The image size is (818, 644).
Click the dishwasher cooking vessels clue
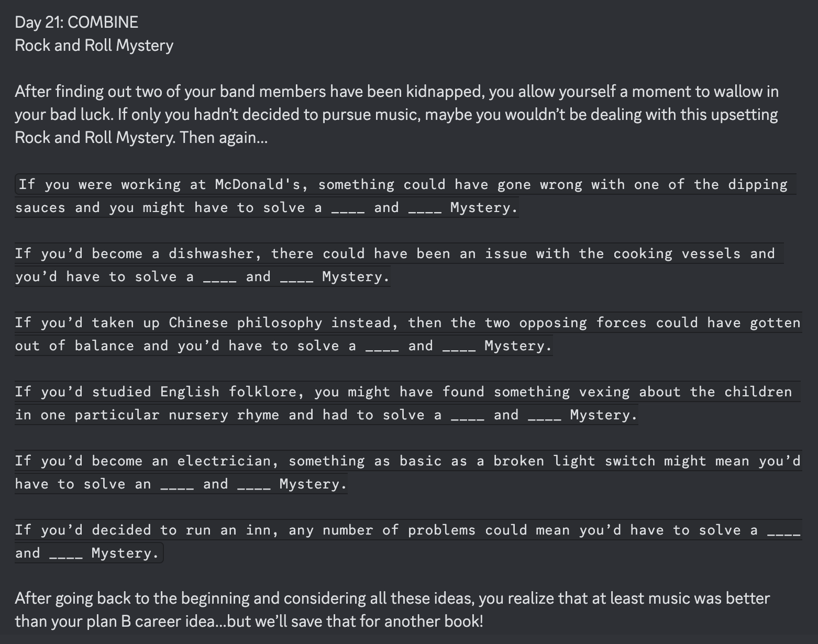(399, 265)
